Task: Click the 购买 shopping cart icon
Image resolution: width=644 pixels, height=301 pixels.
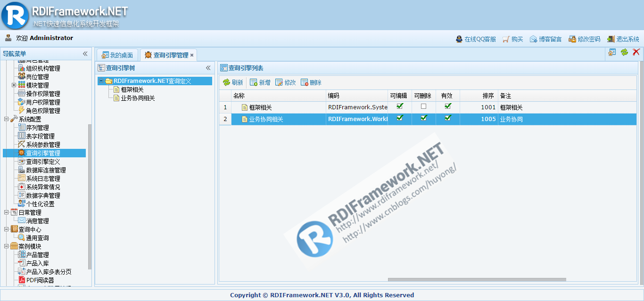Action: tap(506, 39)
